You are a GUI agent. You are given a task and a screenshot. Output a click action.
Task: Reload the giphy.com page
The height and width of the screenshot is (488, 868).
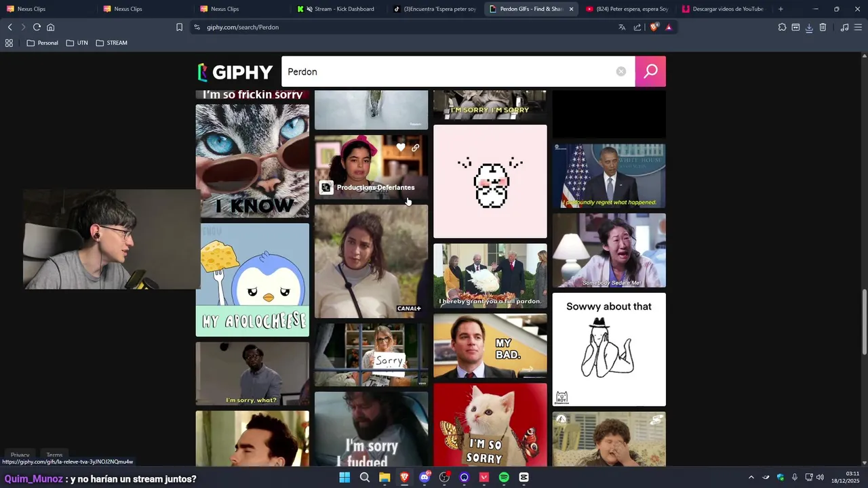click(x=37, y=27)
